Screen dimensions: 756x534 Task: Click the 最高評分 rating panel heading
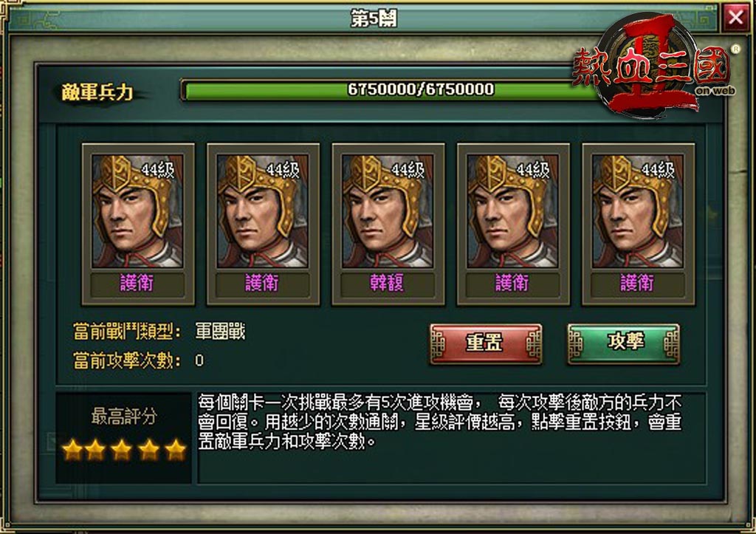(124, 416)
